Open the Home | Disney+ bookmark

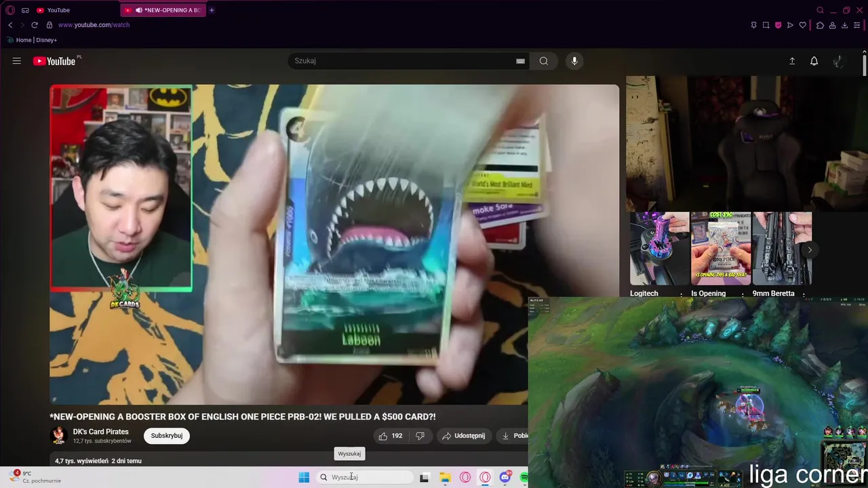tap(32, 40)
